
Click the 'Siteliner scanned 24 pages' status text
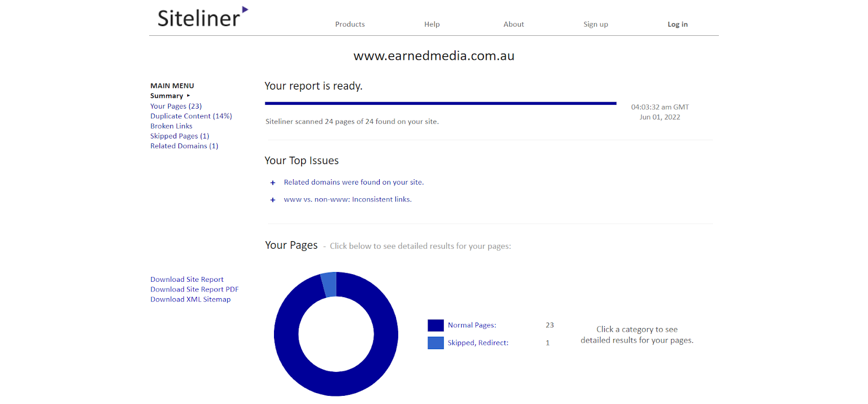coord(352,122)
